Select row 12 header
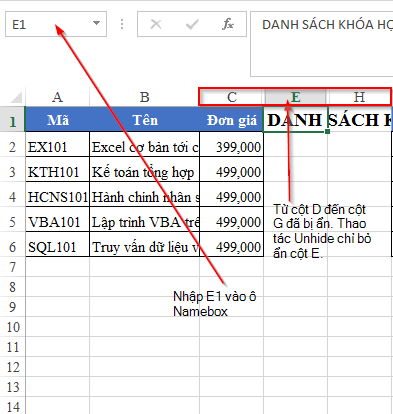 (x=13, y=367)
